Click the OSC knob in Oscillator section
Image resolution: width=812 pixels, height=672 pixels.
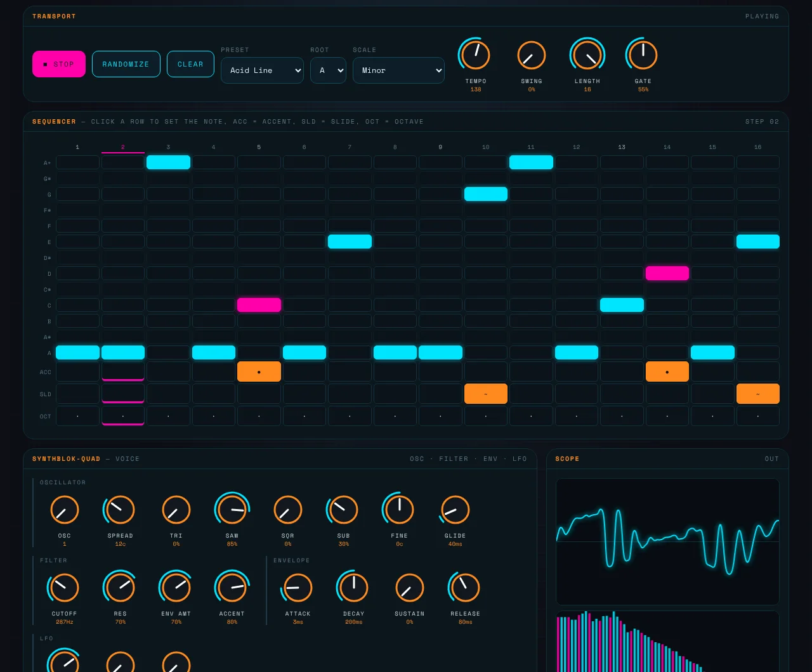tap(65, 510)
